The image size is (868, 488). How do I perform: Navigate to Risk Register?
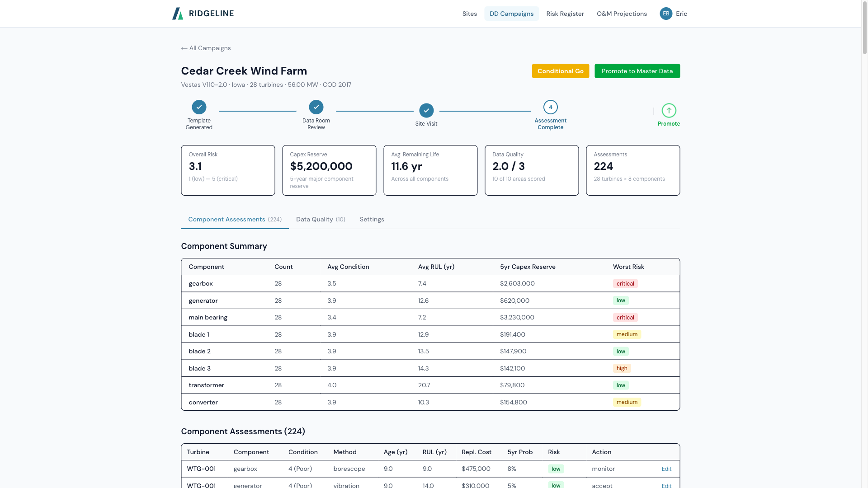[x=565, y=14]
